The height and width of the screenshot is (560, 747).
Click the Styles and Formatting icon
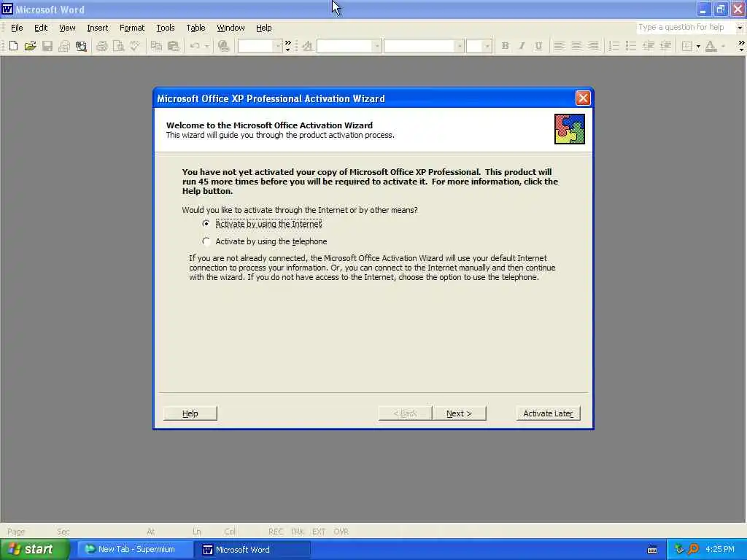point(307,46)
